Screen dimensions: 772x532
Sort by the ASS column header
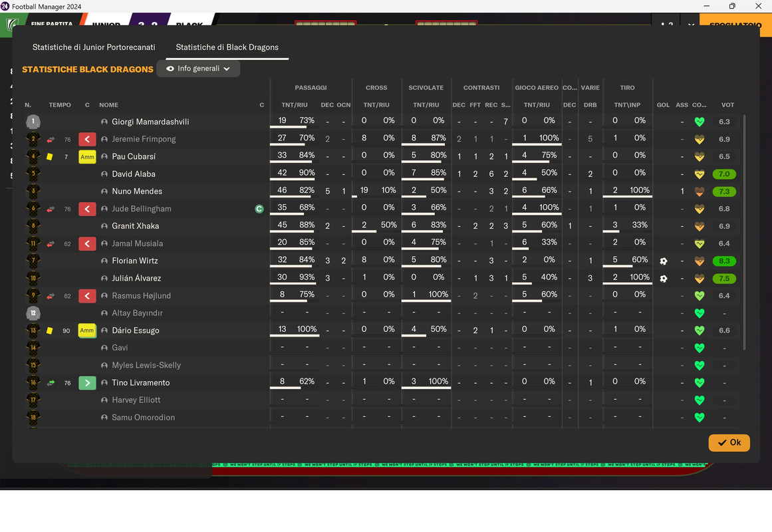[x=682, y=105]
